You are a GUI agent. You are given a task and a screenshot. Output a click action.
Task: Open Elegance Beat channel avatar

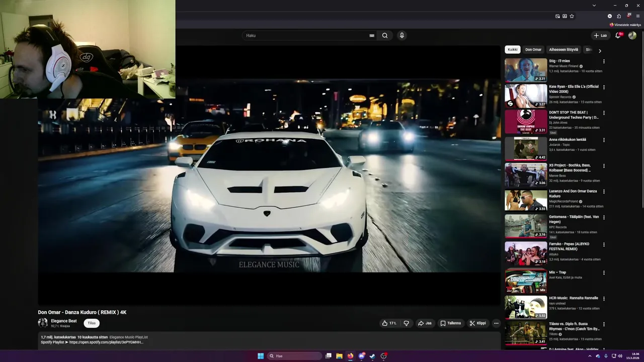(43, 323)
